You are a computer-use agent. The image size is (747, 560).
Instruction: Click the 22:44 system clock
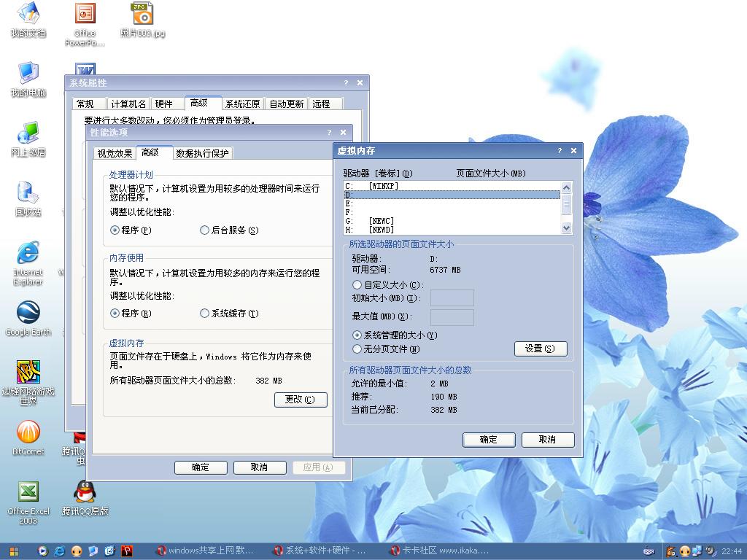point(731,551)
